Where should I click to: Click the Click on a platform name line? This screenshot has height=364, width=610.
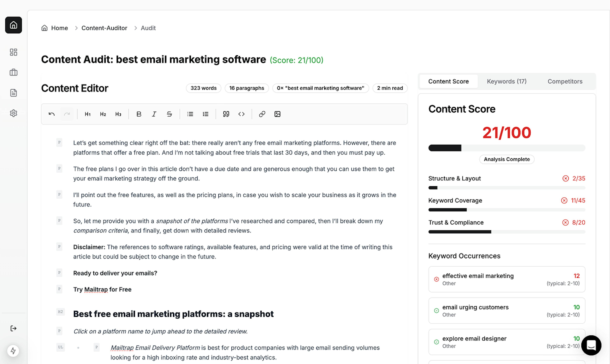[x=160, y=331]
